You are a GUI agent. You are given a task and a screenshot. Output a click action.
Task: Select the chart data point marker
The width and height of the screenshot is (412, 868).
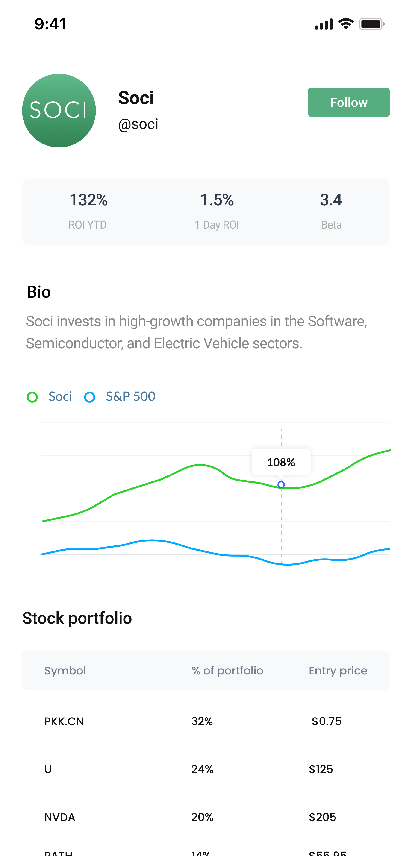click(281, 484)
